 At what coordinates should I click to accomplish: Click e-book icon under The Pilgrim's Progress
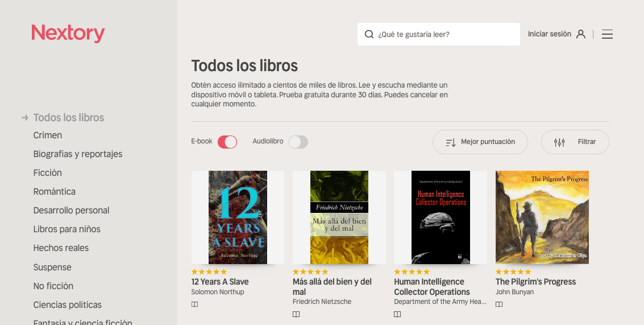(499, 305)
